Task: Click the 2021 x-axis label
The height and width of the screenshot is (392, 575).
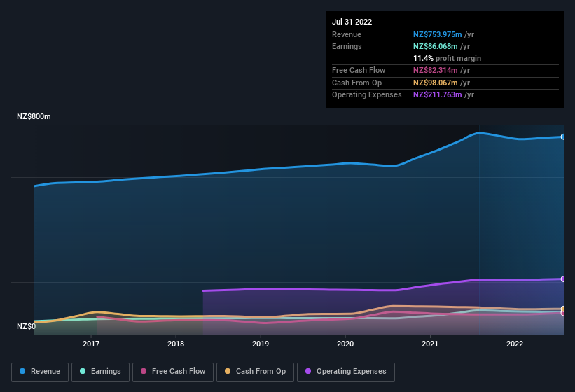Action: [430, 344]
